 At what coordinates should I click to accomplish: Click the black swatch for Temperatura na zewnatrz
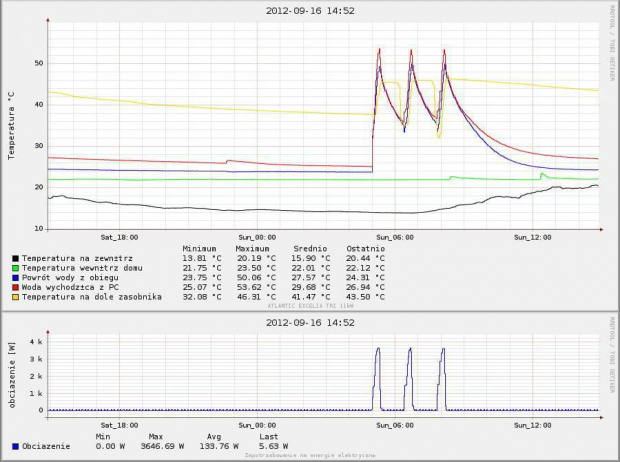coord(15,258)
